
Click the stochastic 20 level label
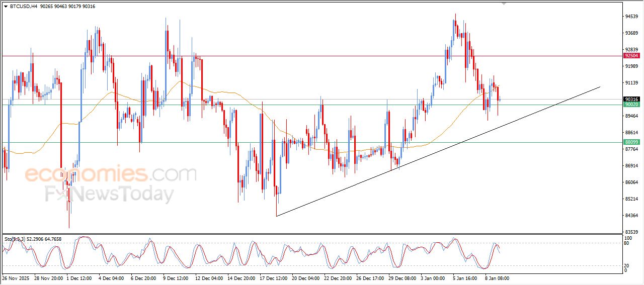pyautogui.click(x=627, y=265)
